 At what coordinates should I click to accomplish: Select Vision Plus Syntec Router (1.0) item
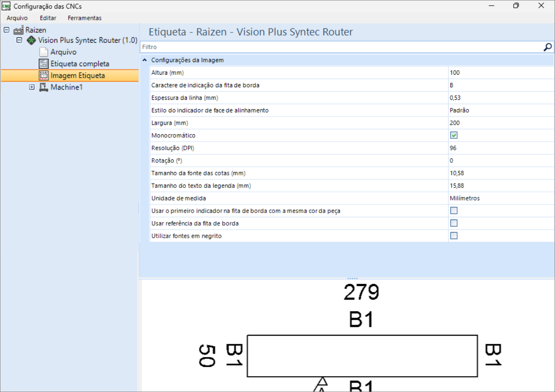[88, 40]
